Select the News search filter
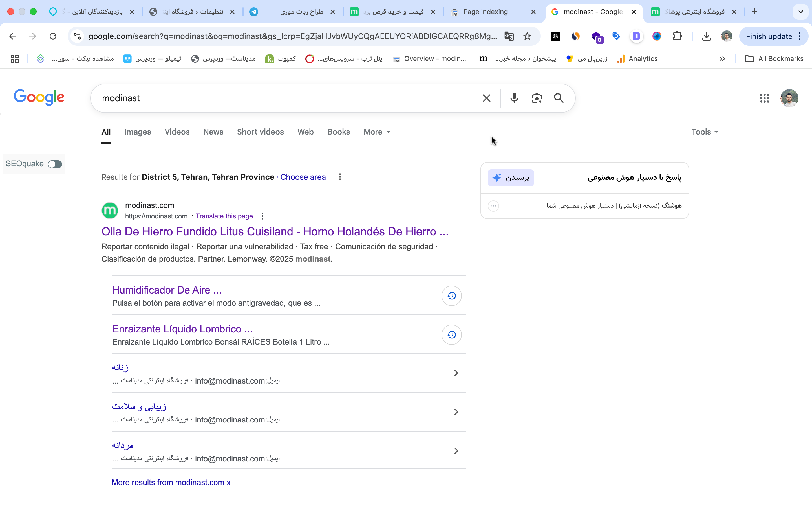812x508 pixels. pyautogui.click(x=213, y=132)
